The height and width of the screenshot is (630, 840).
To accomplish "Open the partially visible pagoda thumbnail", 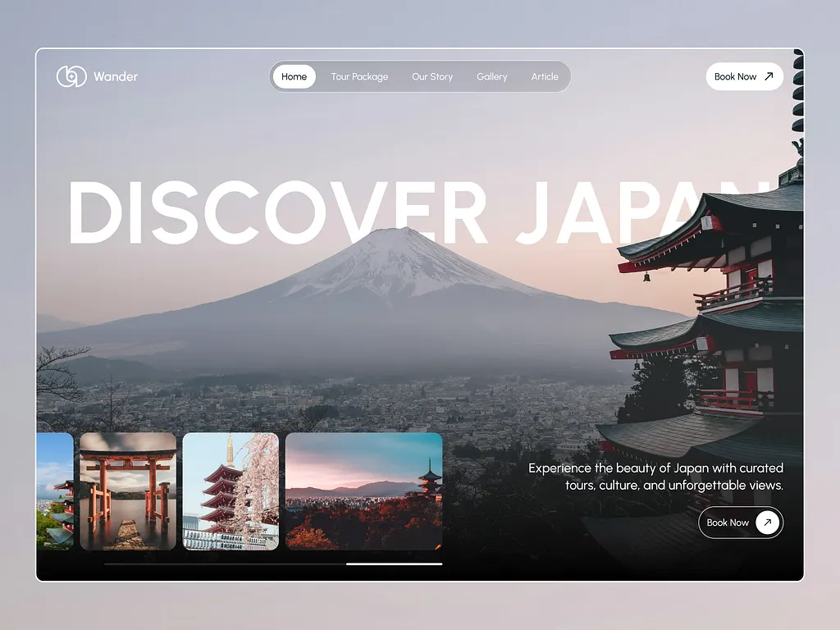I will coord(55,491).
